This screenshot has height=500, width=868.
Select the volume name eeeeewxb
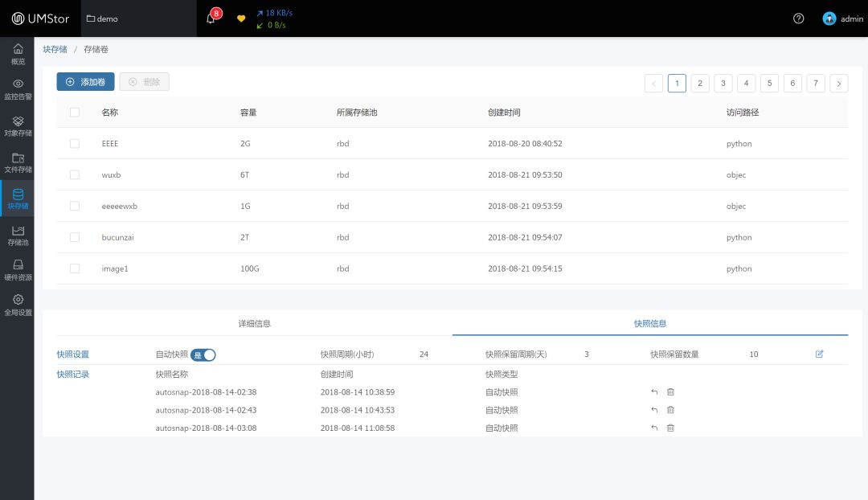click(x=119, y=206)
